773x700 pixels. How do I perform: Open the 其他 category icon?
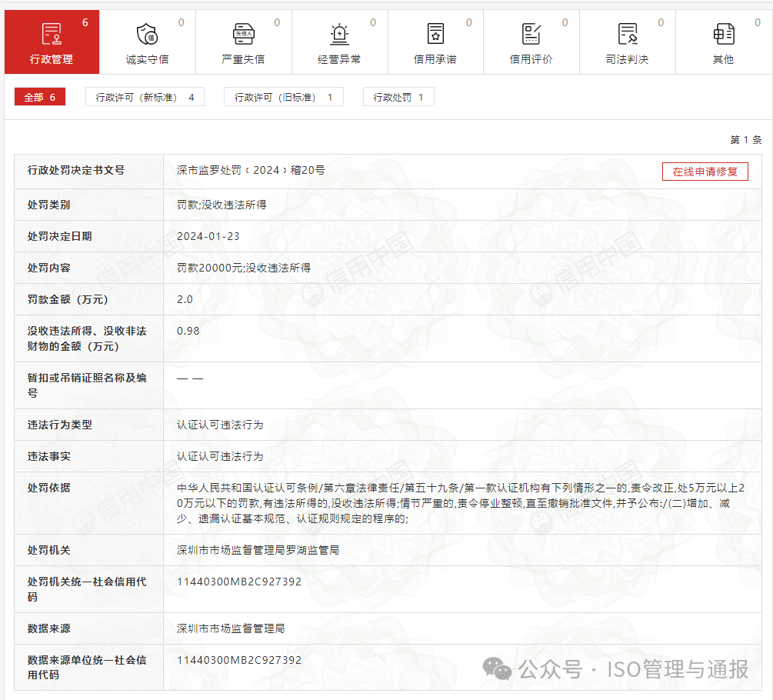724,34
